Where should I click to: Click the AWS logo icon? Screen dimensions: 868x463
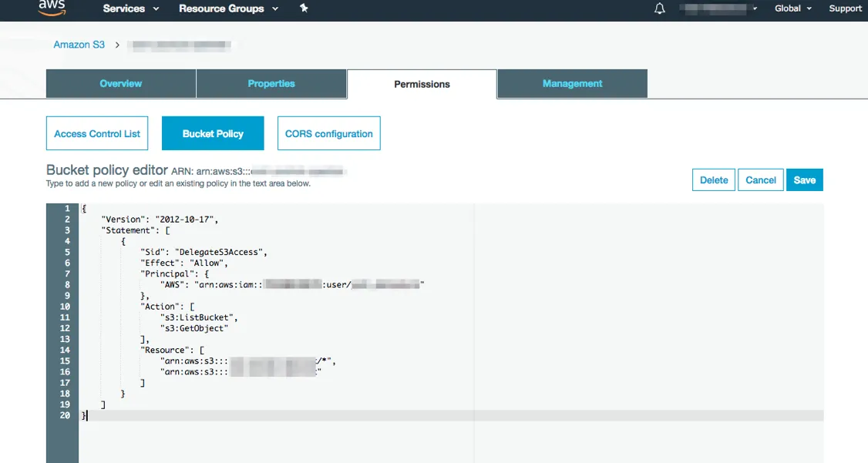(x=52, y=8)
